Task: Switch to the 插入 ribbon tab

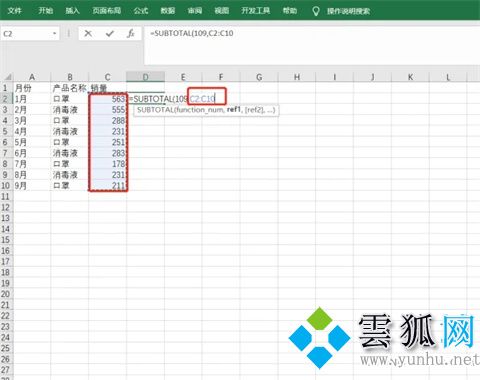Action: tap(72, 11)
